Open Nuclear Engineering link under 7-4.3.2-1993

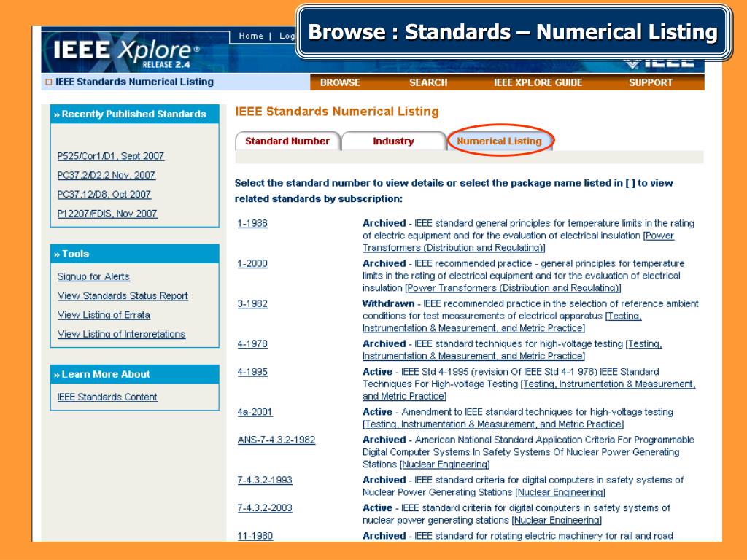tap(560, 492)
